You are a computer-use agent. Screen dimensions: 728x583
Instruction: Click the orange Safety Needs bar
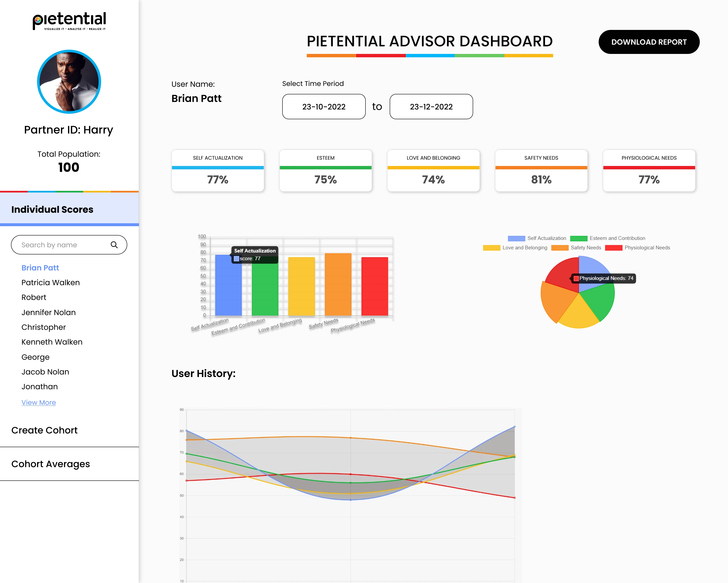338,285
